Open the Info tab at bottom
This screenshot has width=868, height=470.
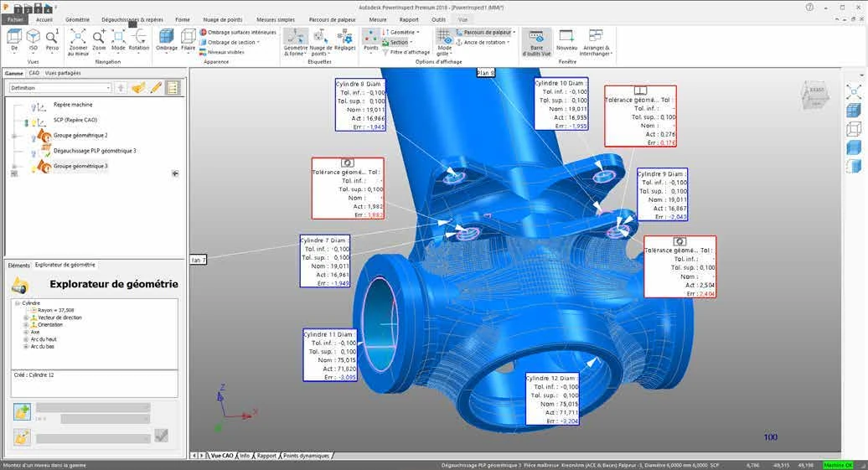coord(244,456)
